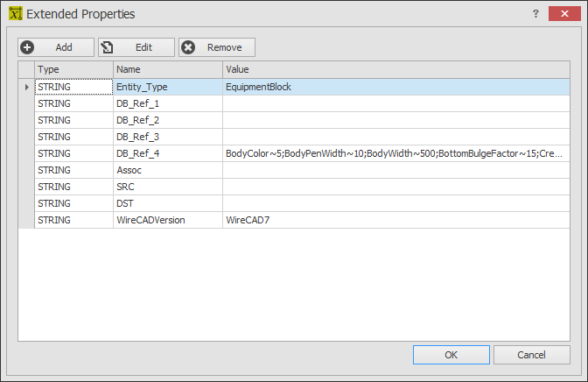This screenshot has height=382, width=588.
Task: Click the row indicator arrow for Entity_Type
Action: tap(26, 87)
